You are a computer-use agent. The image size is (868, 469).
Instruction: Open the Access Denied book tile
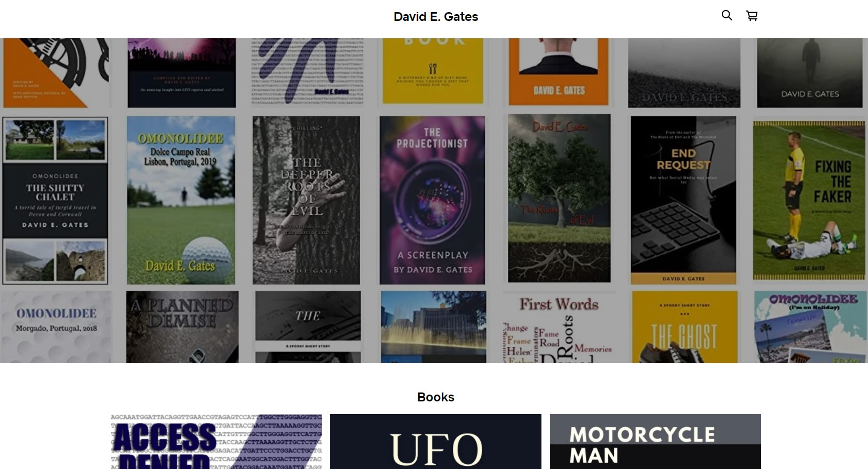tap(216, 441)
